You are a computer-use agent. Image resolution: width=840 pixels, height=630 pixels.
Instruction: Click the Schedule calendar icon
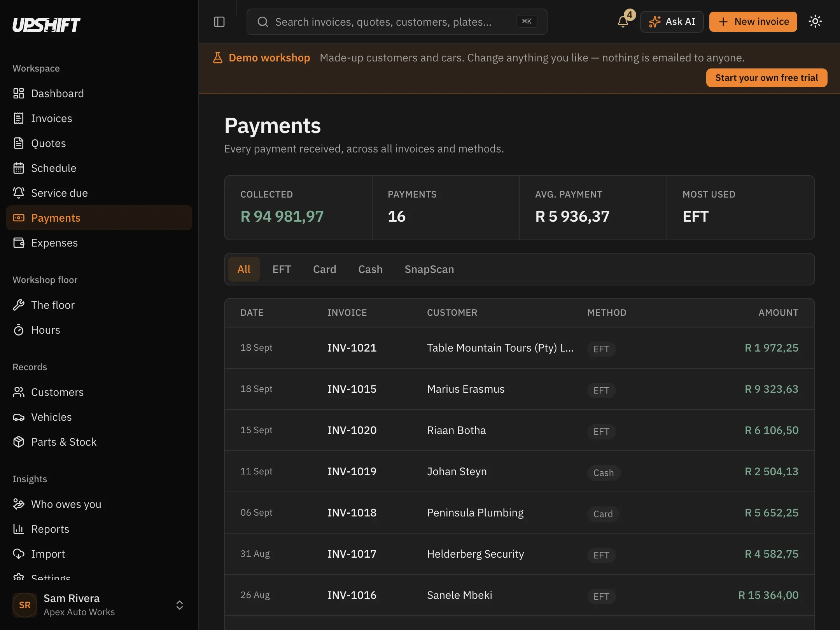(19, 168)
